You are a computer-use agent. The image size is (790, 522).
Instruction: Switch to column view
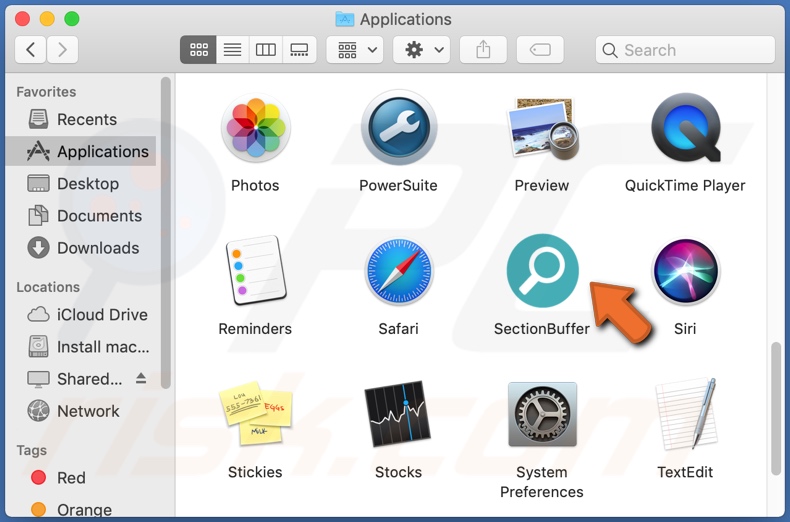(x=266, y=49)
